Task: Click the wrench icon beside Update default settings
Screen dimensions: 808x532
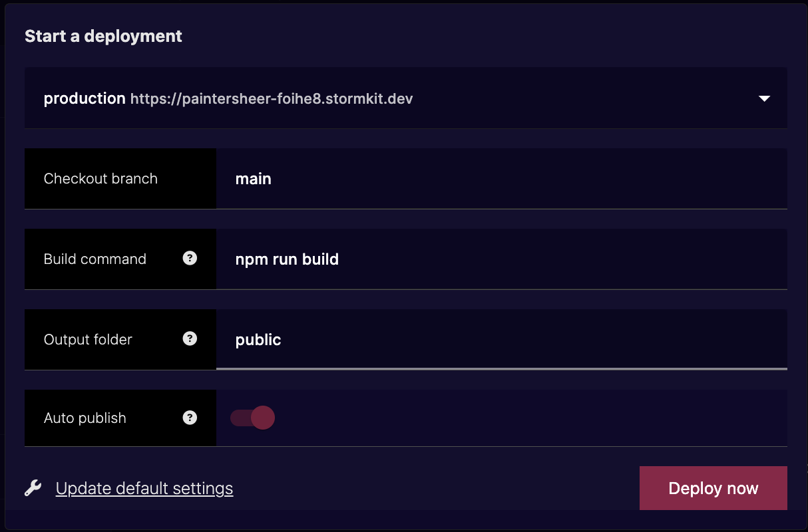Action: point(33,487)
